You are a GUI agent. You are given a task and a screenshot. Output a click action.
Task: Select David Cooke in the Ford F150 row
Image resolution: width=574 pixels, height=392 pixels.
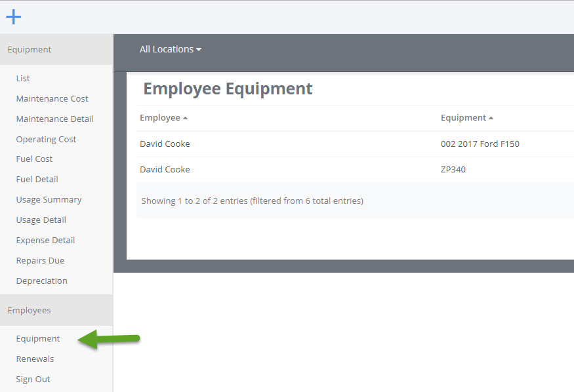tap(165, 144)
